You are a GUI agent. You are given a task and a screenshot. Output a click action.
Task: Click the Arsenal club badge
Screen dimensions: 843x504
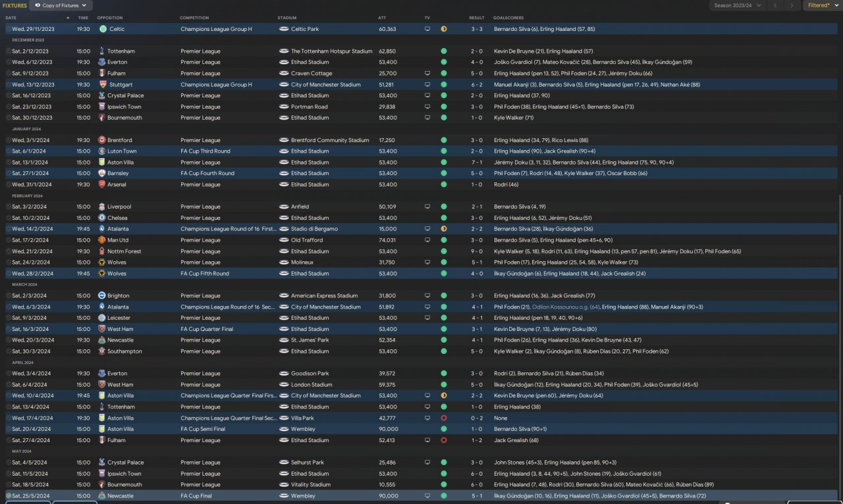(x=102, y=184)
